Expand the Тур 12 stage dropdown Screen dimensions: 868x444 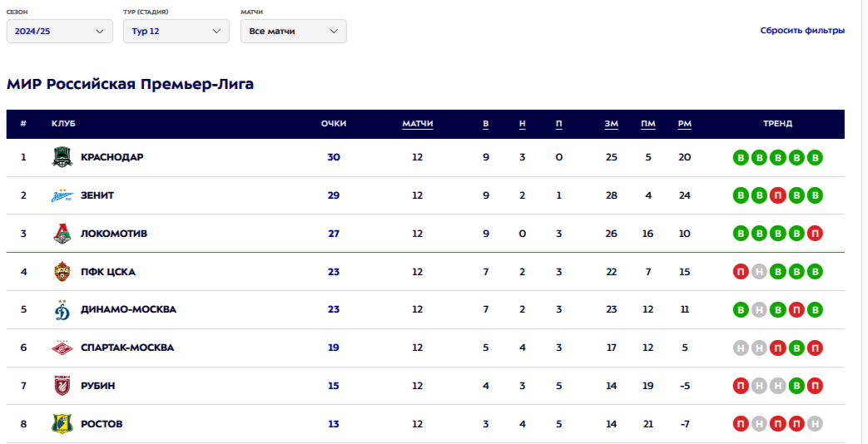click(176, 31)
